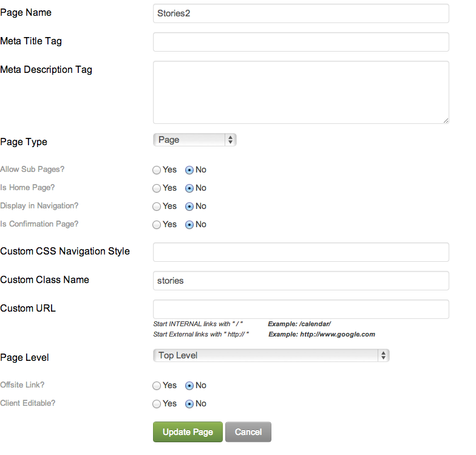Screen dimensions: 476x455
Task: Choose No for Client Editable
Action: tap(189, 404)
